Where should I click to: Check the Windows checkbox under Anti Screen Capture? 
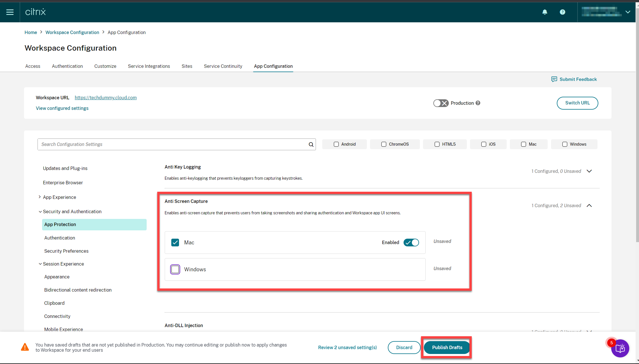pyautogui.click(x=175, y=269)
